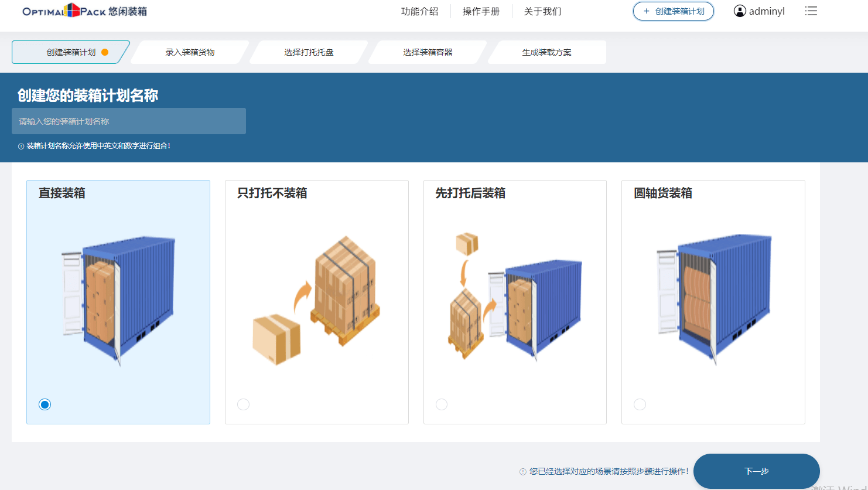Screen dimensions: 868x490
Task: Click the 创建装箱计划 button at top
Action: coord(673,11)
